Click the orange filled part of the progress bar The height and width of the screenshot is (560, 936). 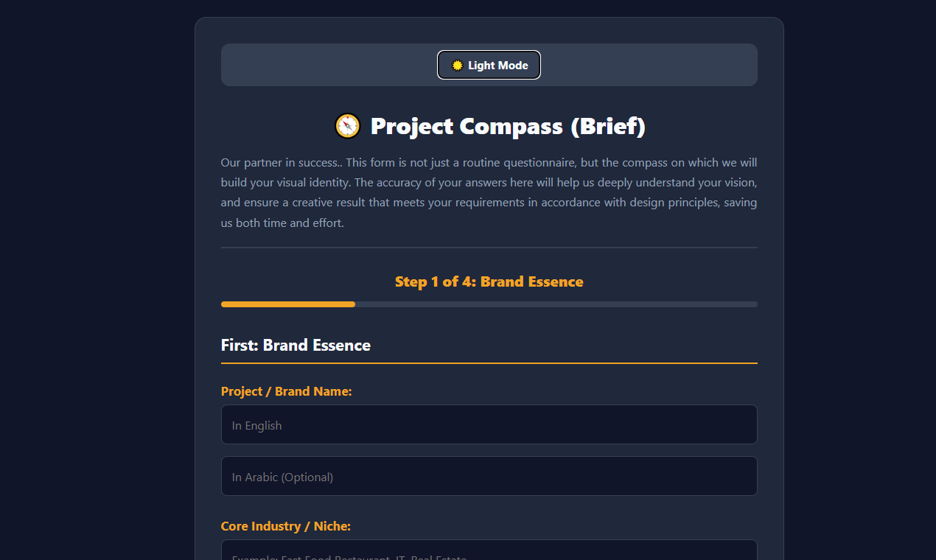coord(288,304)
